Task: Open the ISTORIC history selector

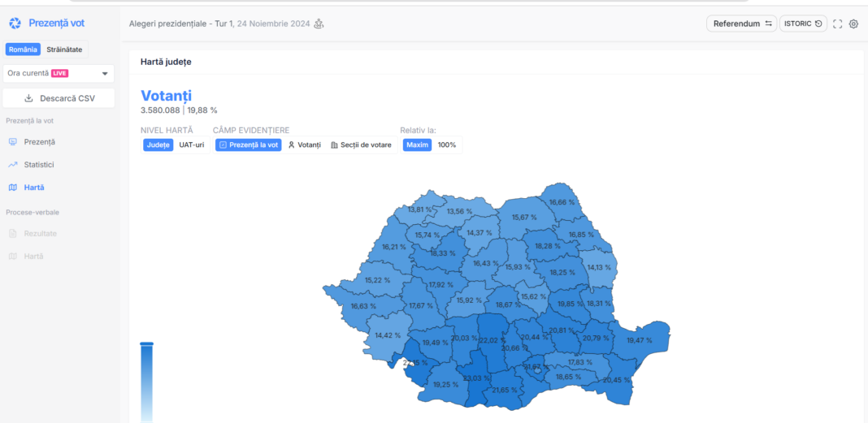Action: coord(802,24)
